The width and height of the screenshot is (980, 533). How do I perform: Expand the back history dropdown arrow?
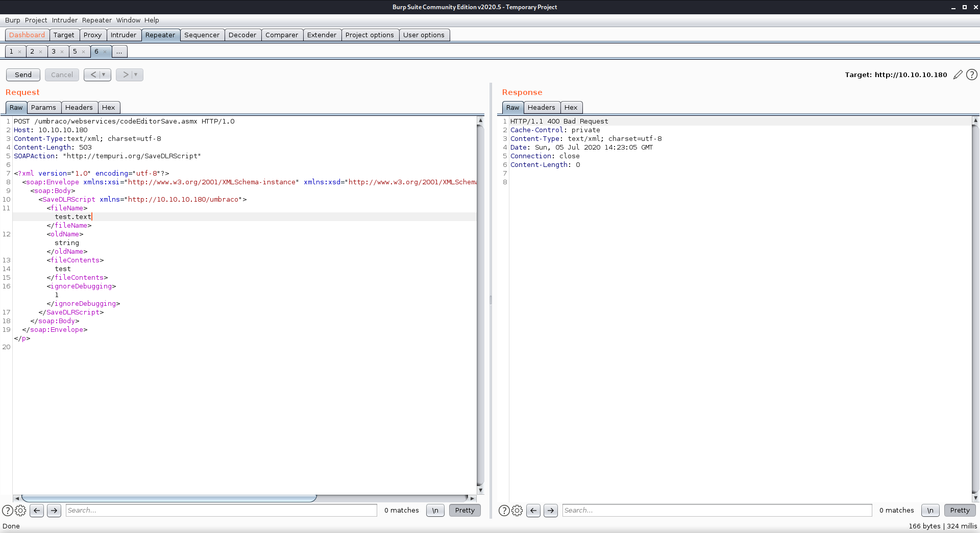tap(104, 75)
